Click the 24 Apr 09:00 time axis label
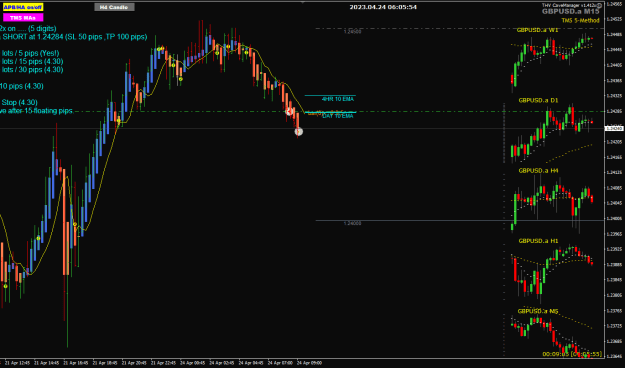625x368 pixels. pyautogui.click(x=309, y=363)
